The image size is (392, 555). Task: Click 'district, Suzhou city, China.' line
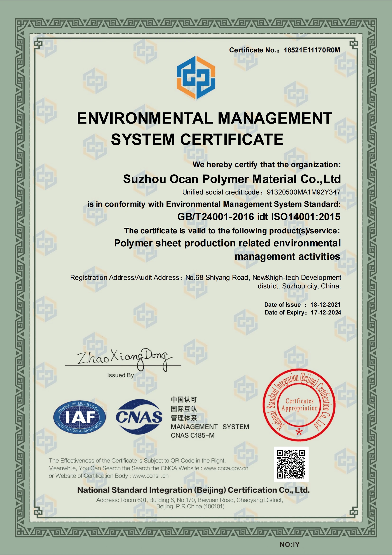click(x=299, y=286)
